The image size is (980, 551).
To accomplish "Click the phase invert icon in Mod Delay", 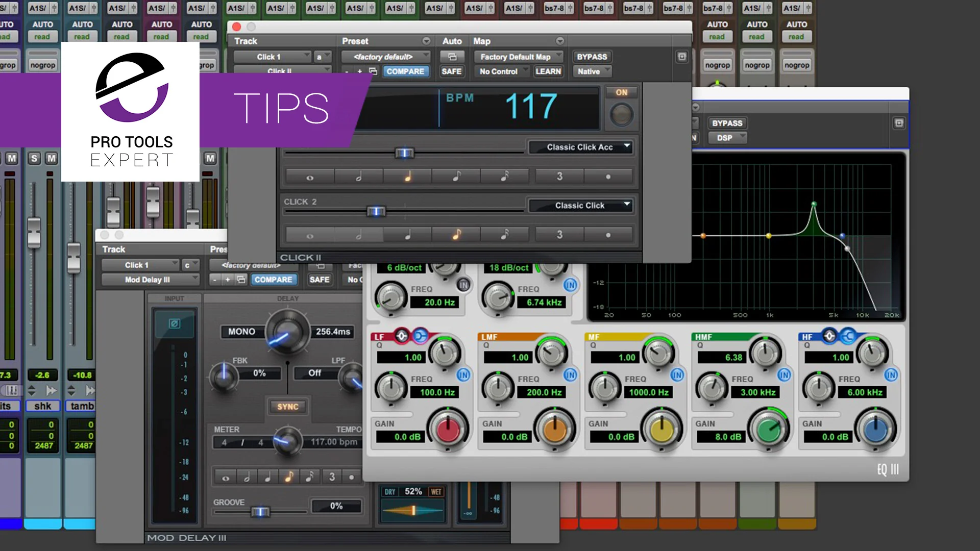I will coord(175,323).
